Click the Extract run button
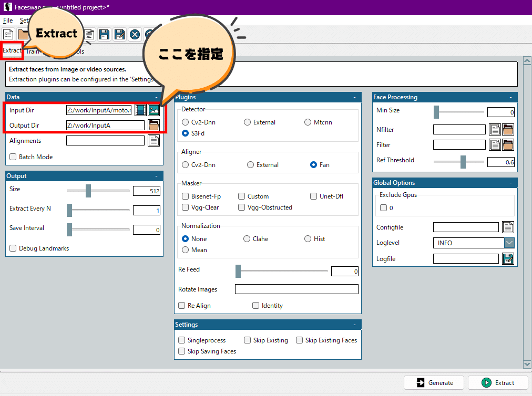 pyautogui.click(x=498, y=383)
